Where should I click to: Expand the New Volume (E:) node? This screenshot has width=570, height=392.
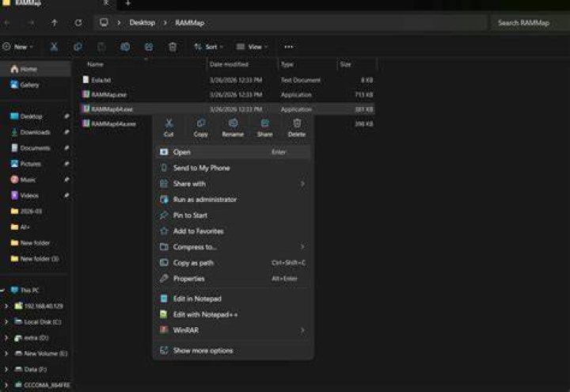click(6, 353)
